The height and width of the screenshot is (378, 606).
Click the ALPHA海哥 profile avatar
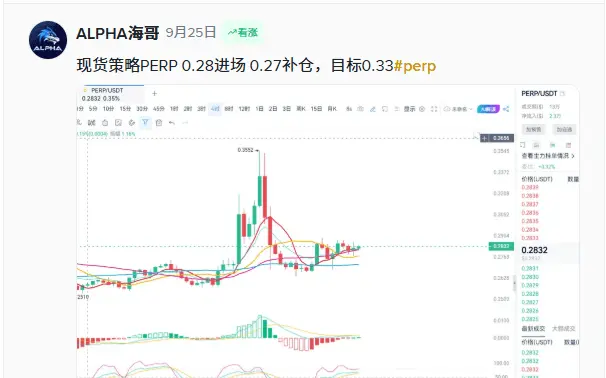pos(48,40)
